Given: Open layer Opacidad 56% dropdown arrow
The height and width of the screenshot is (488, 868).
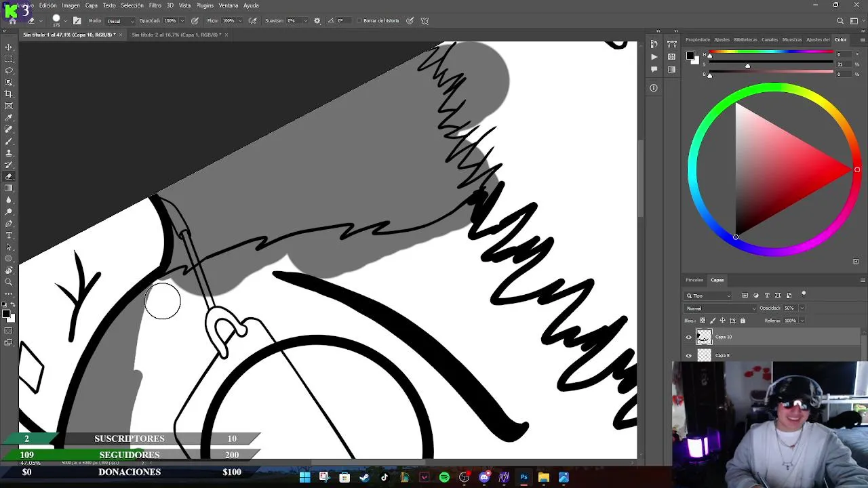Looking at the screenshot, I should coord(802,308).
